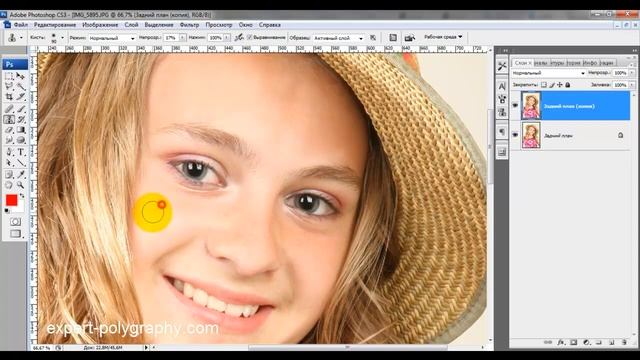Swap foreground and background colors
The image size is (640, 360).
click(22, 196)
